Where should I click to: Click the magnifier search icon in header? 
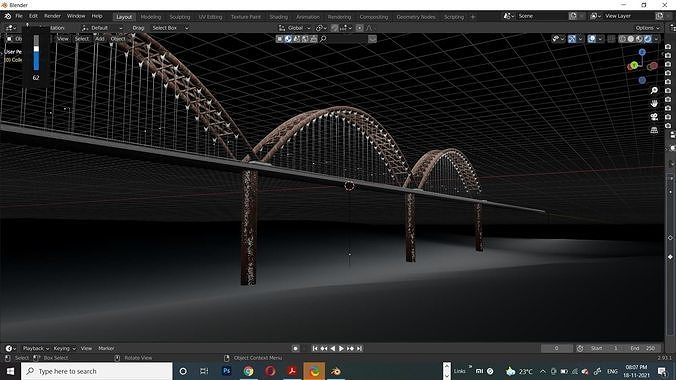coord(323,39)
